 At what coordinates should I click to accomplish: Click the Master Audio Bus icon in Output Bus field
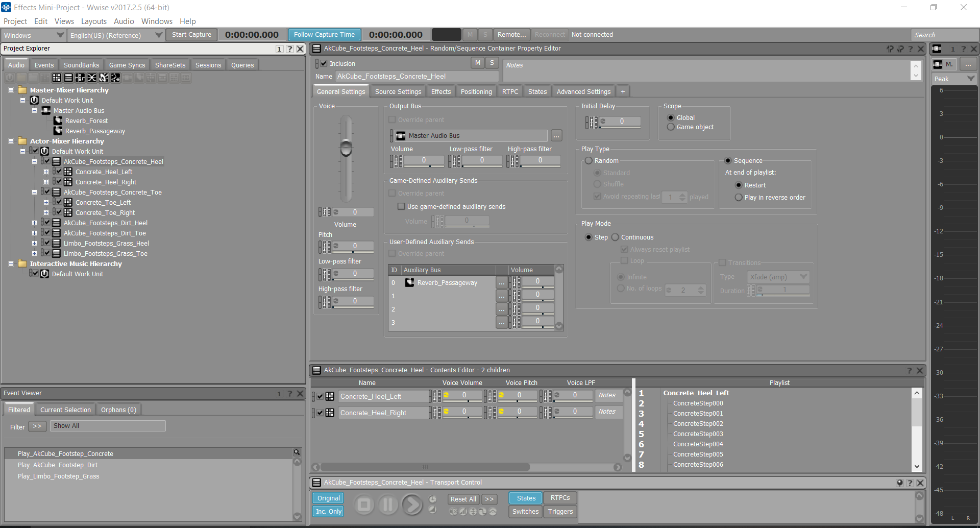(401, 135)
